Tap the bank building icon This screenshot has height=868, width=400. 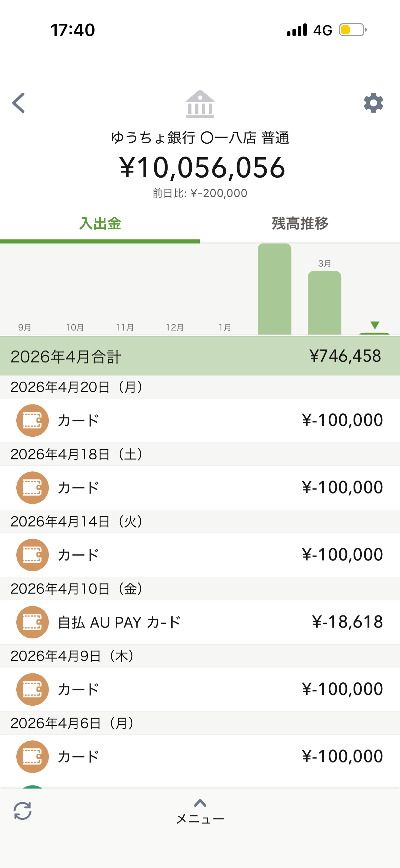pyautogui.click(x=200, y=104)
